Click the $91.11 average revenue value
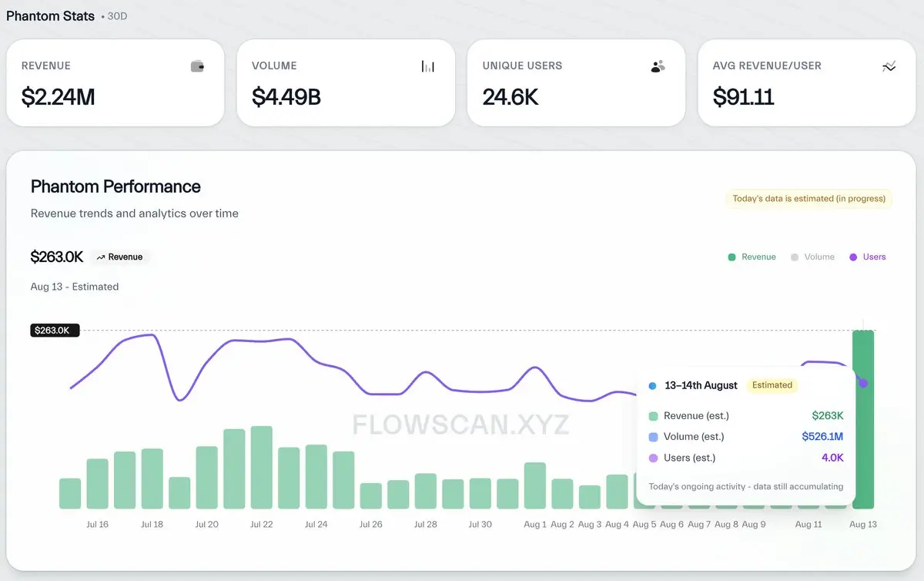 tap(744, 97)
